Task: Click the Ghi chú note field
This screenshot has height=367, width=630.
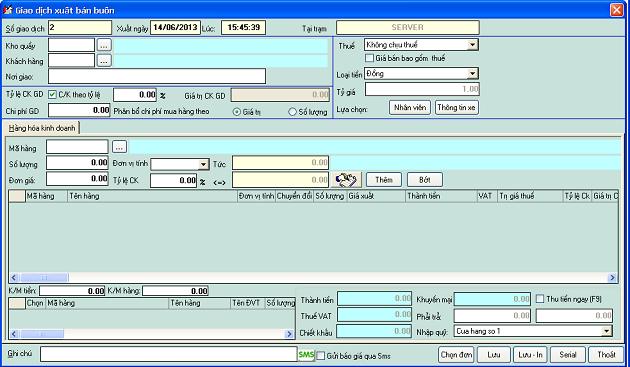Action: [x=168, y=354]
